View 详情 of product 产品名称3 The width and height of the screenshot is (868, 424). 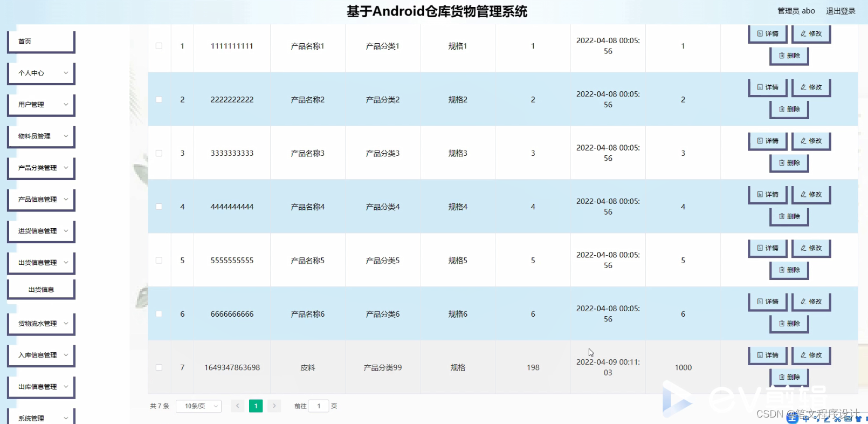tap(768, 141)
